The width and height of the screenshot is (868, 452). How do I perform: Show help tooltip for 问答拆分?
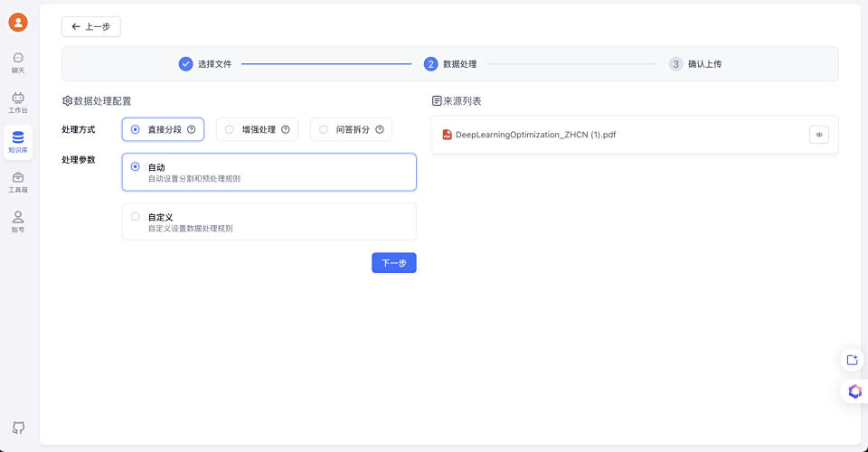pos(380,129)
